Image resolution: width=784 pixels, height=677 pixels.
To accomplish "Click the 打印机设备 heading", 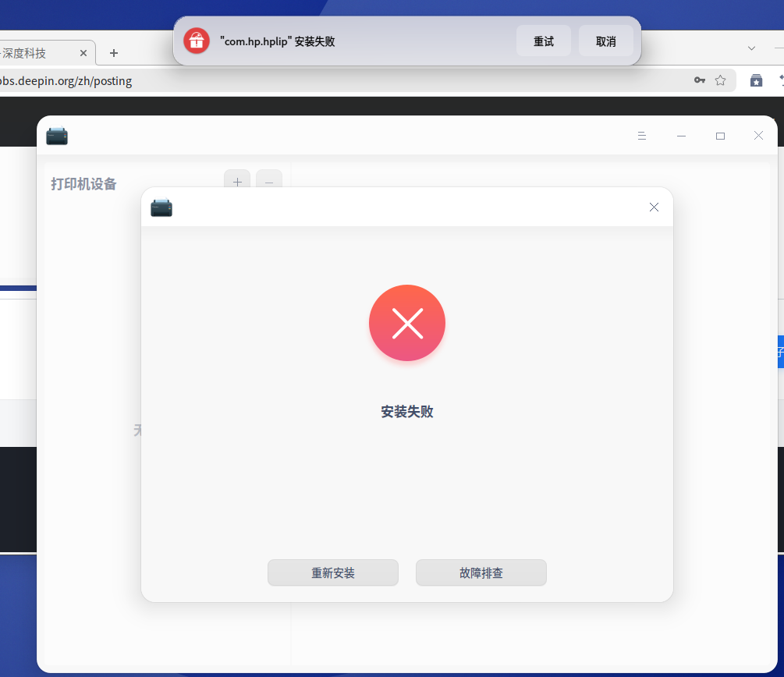I will (x=83, y=184).
